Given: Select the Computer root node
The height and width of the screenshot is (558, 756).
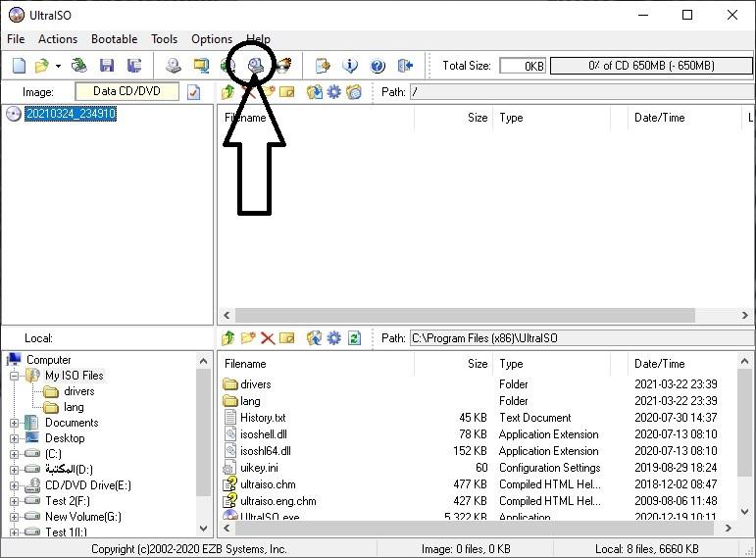Looking at the screenshot, I should [x=49, y=360].
